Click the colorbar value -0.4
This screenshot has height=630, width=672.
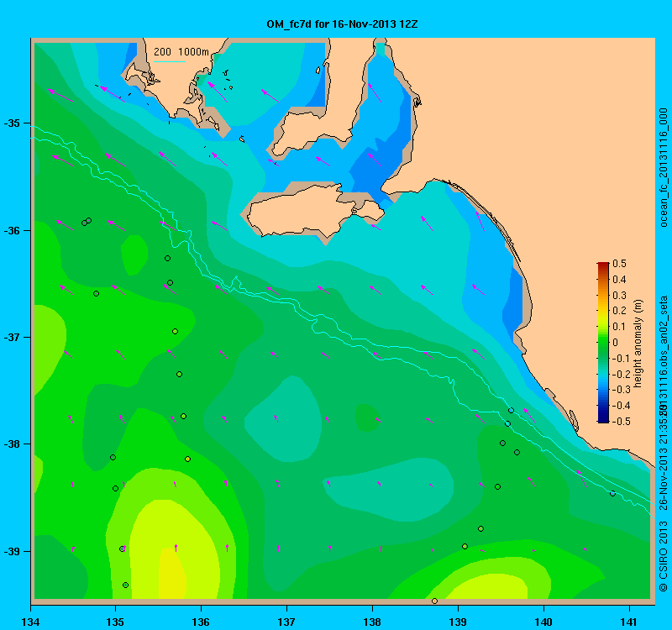pyautogui.click(x=621, y=406)
